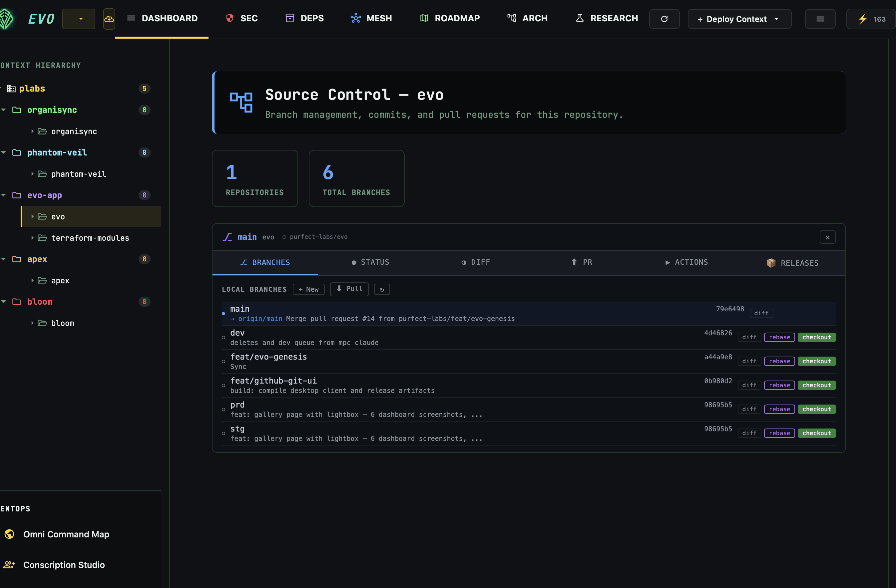Open the RESEARCH tab
Image resolution: width=896 pixels, height=588 pixels.
tap(607, 18)
